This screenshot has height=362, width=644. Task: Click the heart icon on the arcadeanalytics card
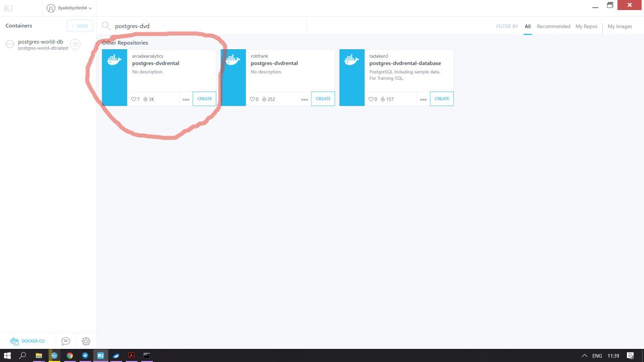coord(134,99)
